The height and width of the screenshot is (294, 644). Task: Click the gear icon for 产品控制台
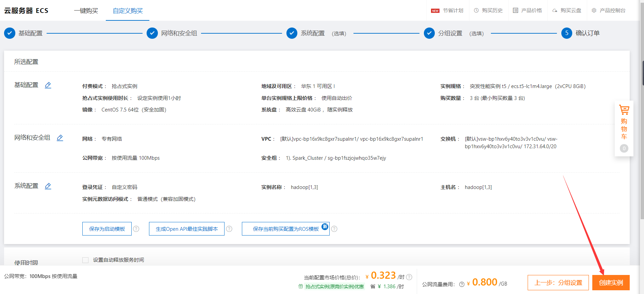tap(594, 11)
